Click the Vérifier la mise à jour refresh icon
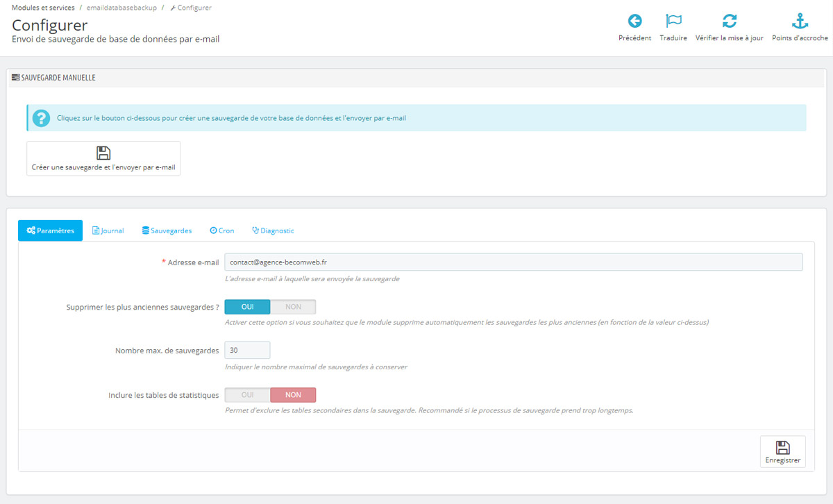 click(730, 22)
